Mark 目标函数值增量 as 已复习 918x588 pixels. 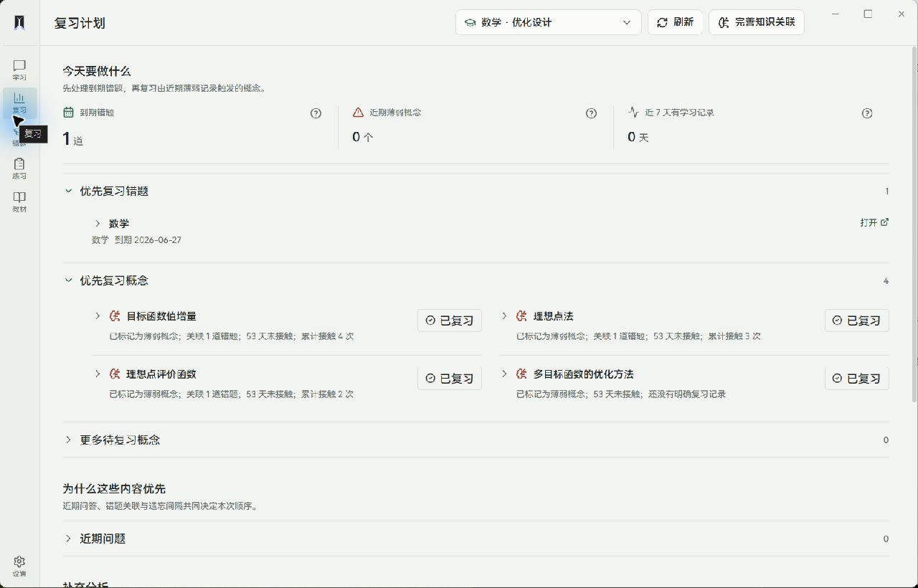[x=450, y=321]
